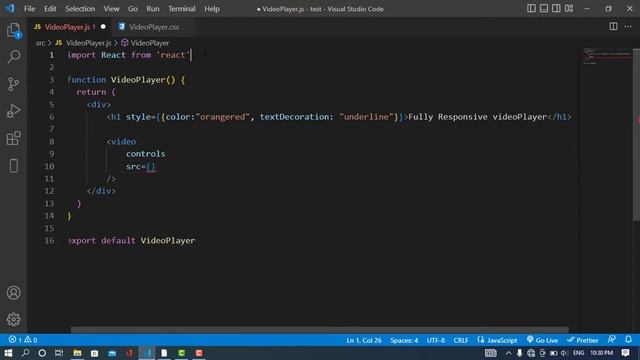Click the src breadcrumb segment
The height and width of the screenshot is (360, 640).
[x=40, y=43]
